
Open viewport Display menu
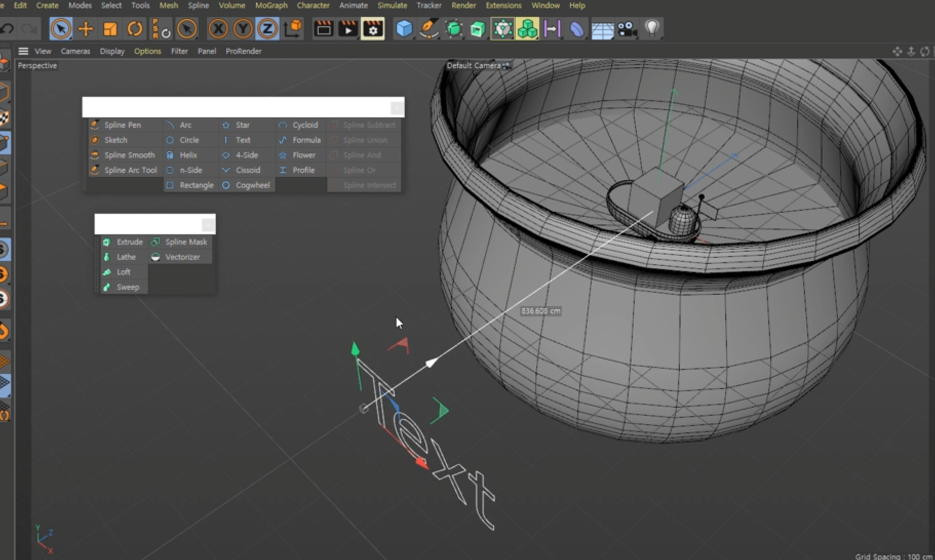point(112,51)
